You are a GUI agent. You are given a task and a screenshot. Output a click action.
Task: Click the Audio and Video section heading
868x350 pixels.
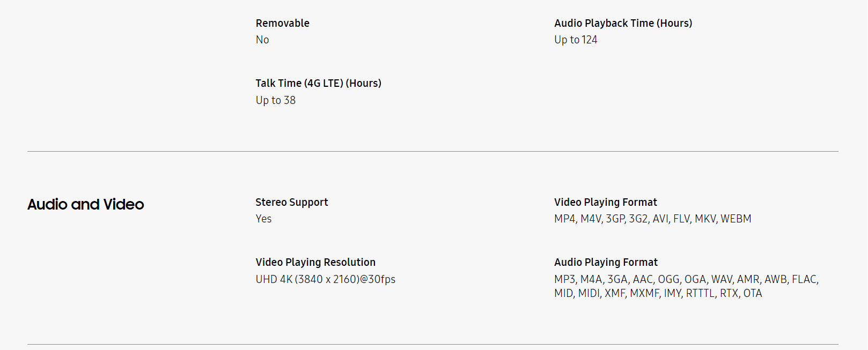86,204
